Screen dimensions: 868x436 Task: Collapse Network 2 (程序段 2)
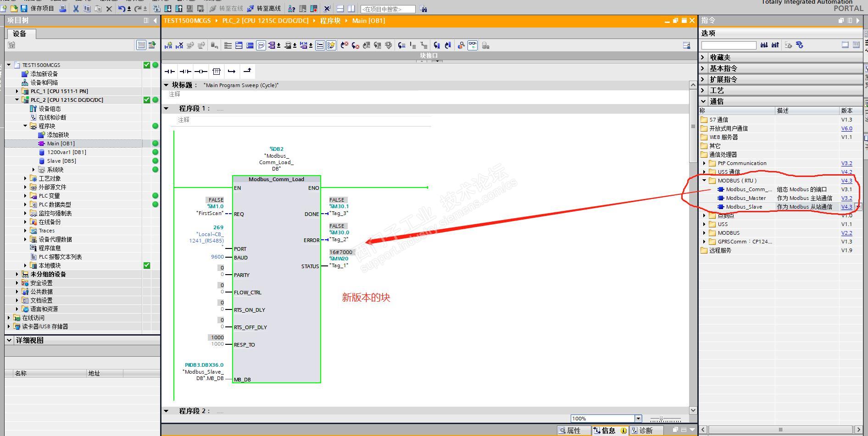(166, 411)
